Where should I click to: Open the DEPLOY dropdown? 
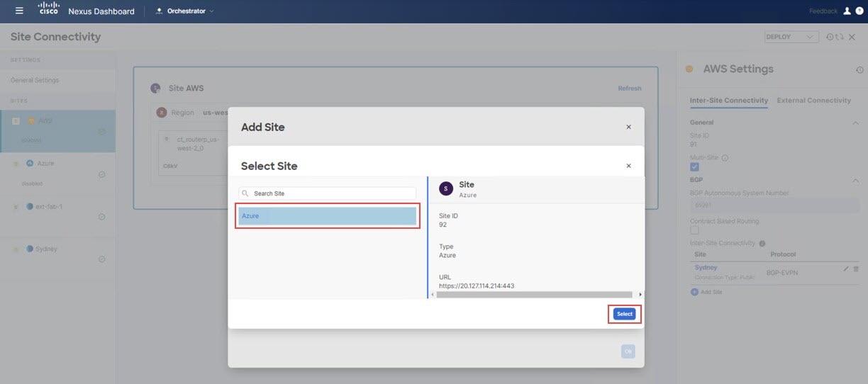pos(791,37)
